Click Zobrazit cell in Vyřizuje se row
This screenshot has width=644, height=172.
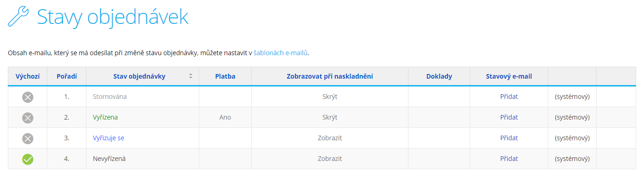(x=330, y=138)
